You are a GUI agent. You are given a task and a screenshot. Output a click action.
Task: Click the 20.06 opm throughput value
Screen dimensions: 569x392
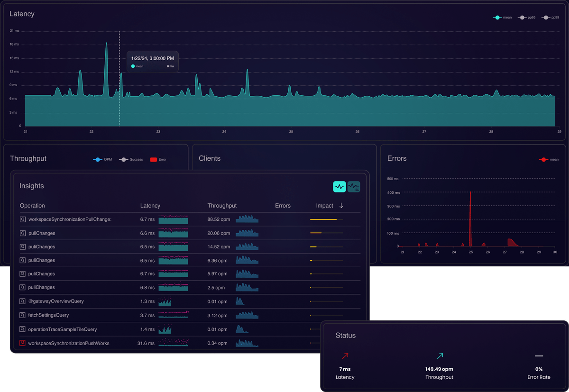(219, 233)
